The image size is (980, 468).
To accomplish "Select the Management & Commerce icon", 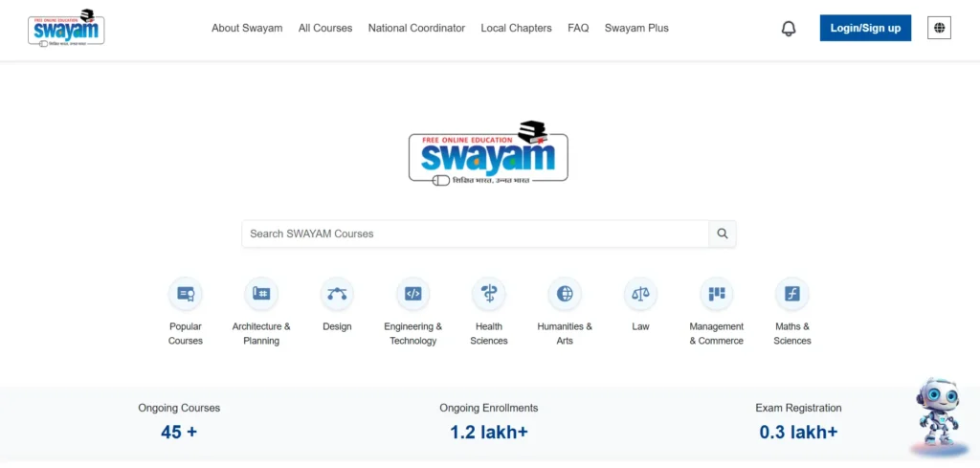I will click(716, 294).
